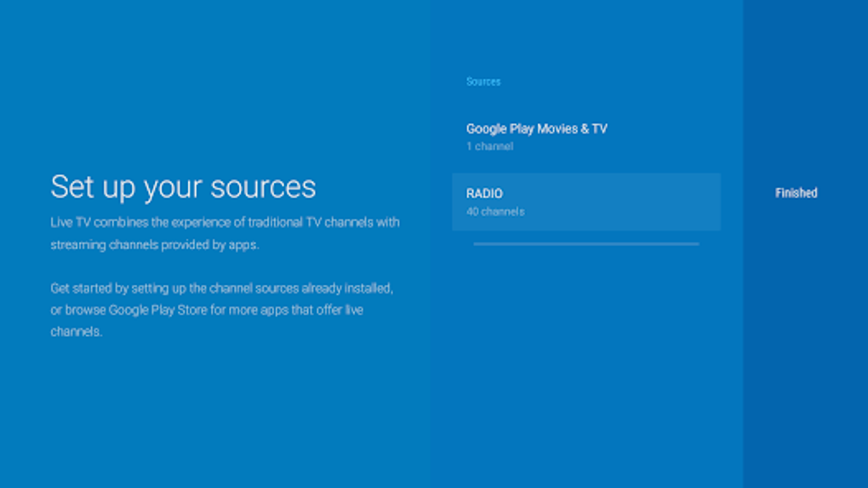Open the highlighted RADIO source
Screen dimensions: 868x488
pos(585,201)
